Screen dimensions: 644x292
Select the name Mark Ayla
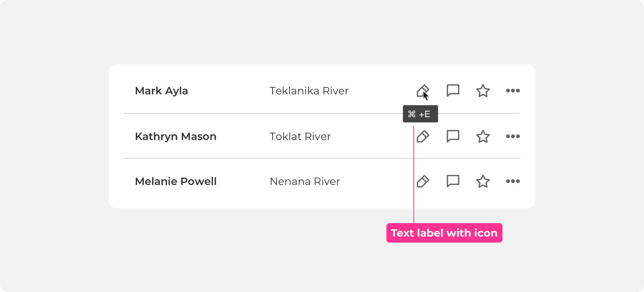[x=161, y=91]
